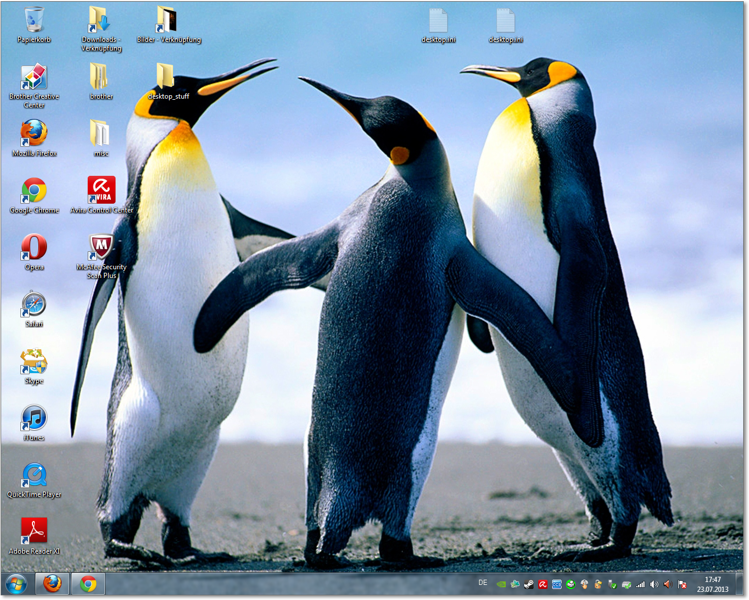Open the DE language selector in taskbar
The height and width of the screenshot is (600, 749).
pos(483,583)
